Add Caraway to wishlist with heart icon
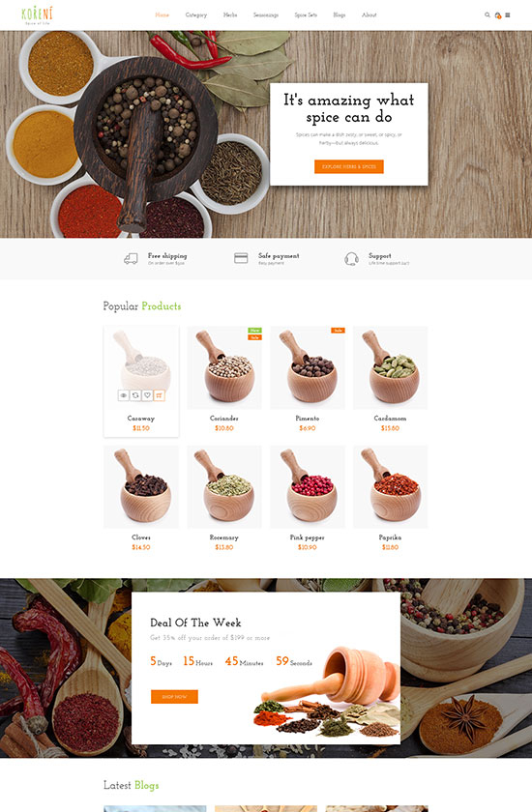 click(x=147, y=395)
